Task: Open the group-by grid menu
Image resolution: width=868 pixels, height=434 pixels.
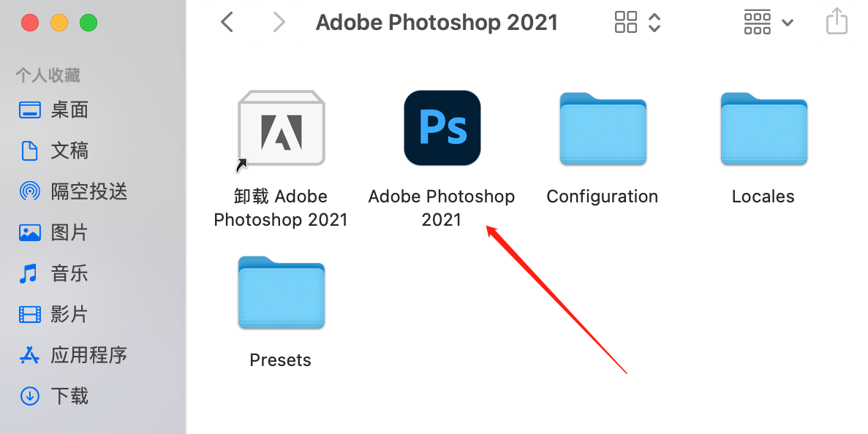Action: coord(758,23)
